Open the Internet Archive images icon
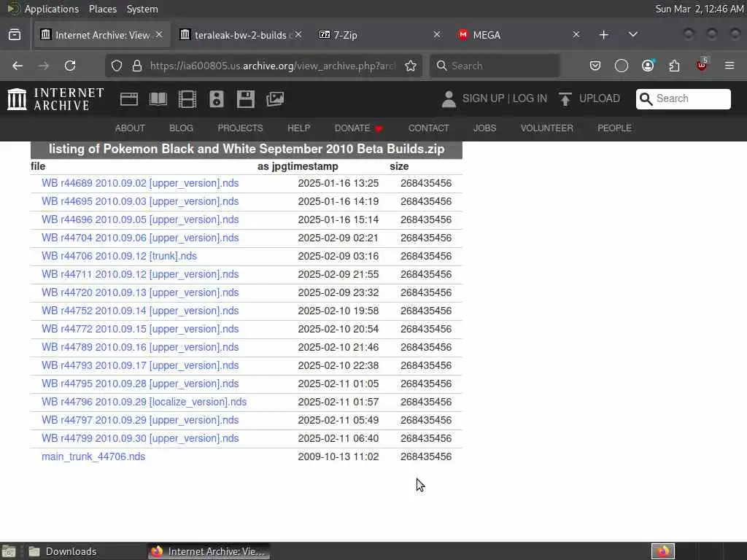 click(x=275, y=99)
